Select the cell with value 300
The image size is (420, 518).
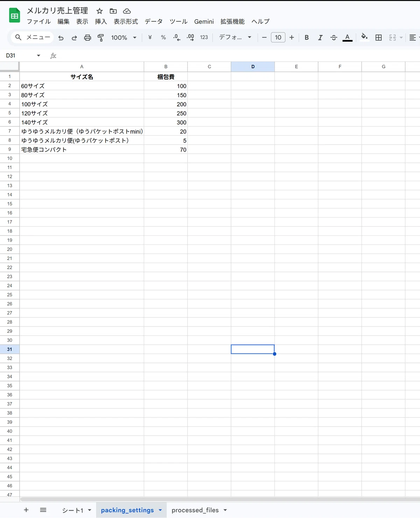pos(166,122)
